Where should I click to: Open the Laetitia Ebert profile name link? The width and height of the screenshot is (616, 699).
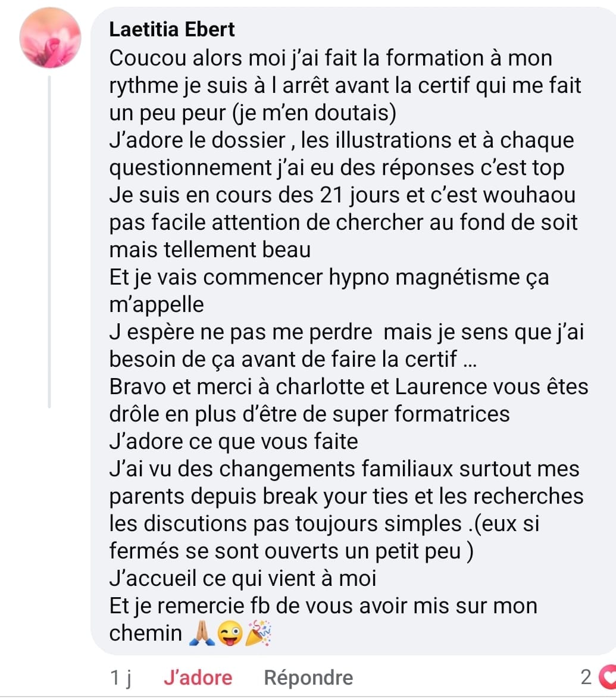pos(171,29)
